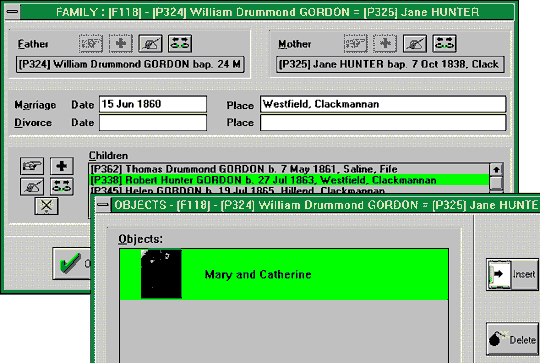
Task: Click the Mother select (pointing hand) icon
Action: click(355, 44)
